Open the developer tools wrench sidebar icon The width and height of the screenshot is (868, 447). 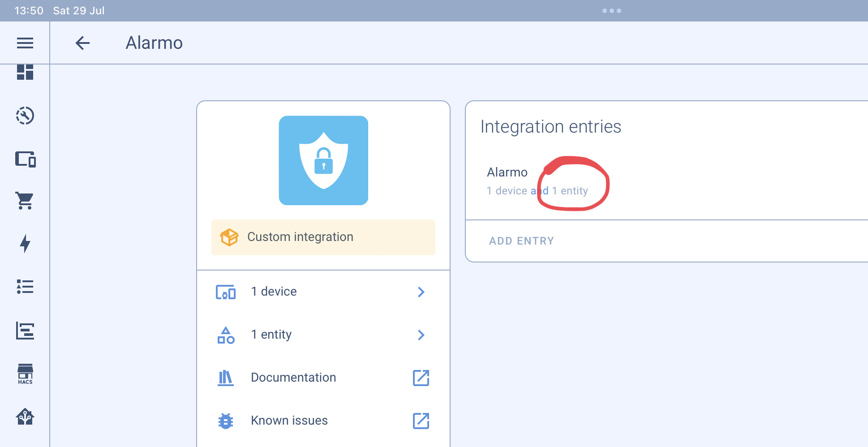[25, 116]
